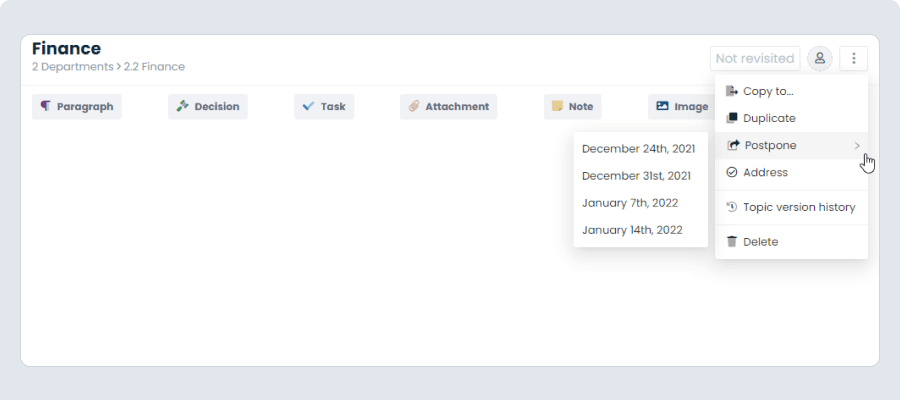Pick January 7th, 2022 date

630,203
